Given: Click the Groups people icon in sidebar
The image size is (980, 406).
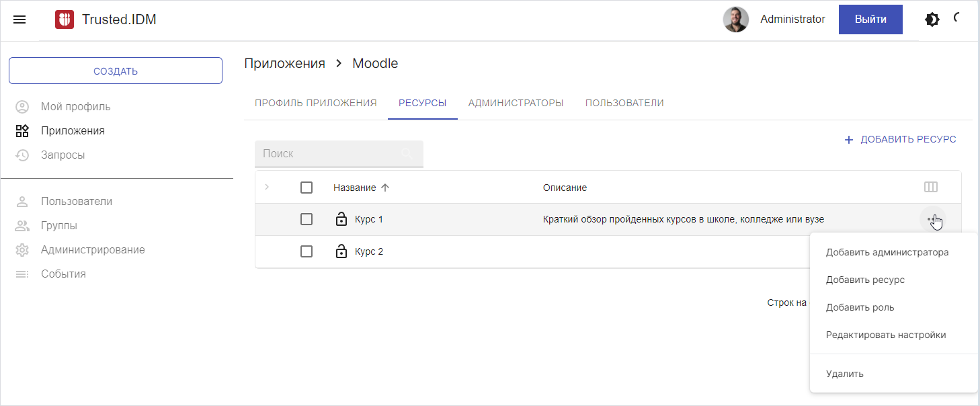Looking at the screenshot, I should [22, 226].
